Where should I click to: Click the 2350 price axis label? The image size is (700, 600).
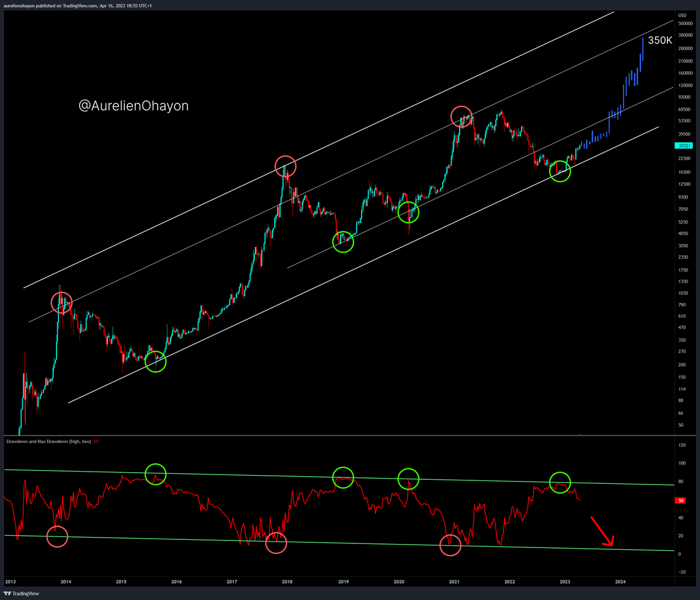tap(683, 257)
